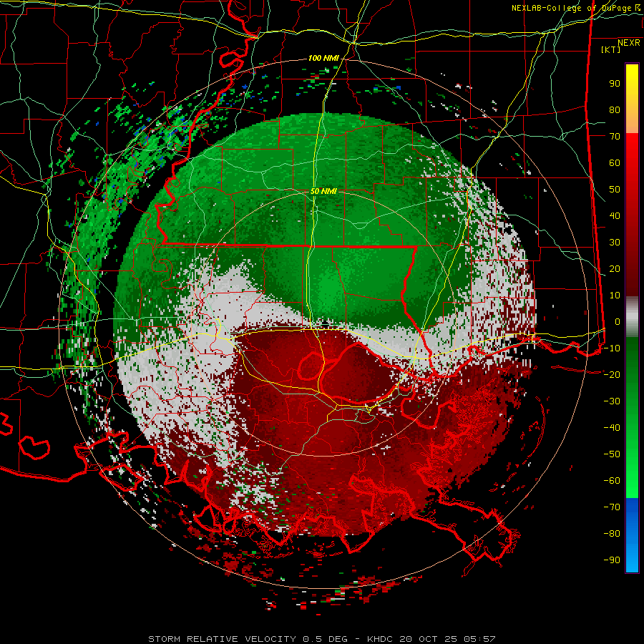Select the 0 value on velocity scale
The image size is (644, 644).
pyautogui.click(x=618, y=322)
